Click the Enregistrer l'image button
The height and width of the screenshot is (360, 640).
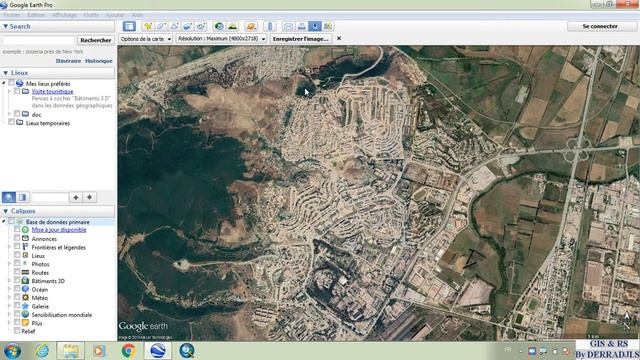(x=300, y=39)
